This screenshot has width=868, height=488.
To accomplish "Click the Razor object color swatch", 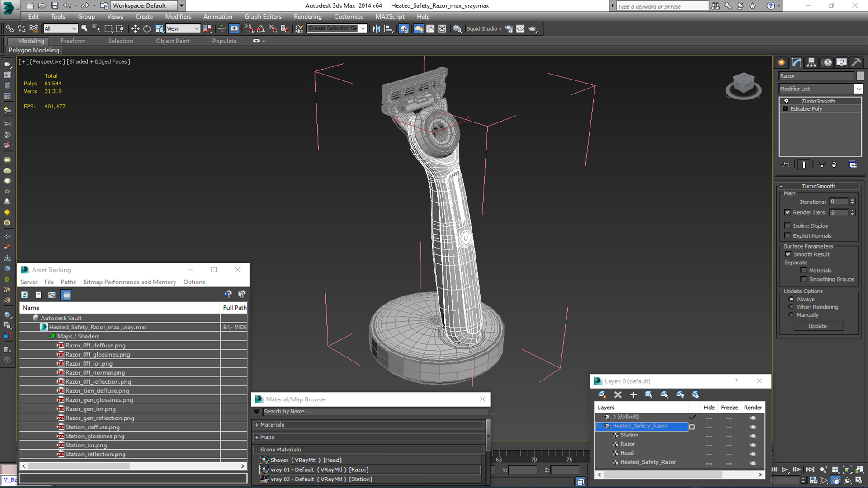I will click(x=860, y=76).
